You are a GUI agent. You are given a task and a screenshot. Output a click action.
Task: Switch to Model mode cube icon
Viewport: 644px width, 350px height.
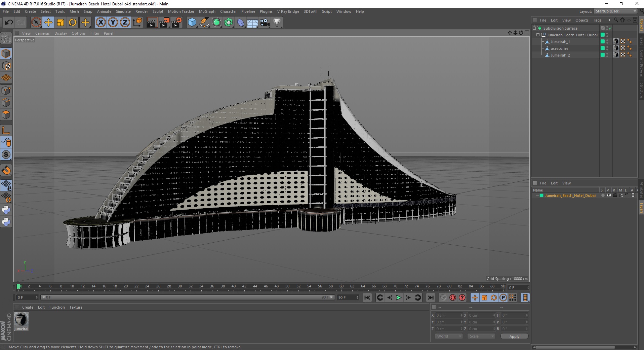[6, 54]
